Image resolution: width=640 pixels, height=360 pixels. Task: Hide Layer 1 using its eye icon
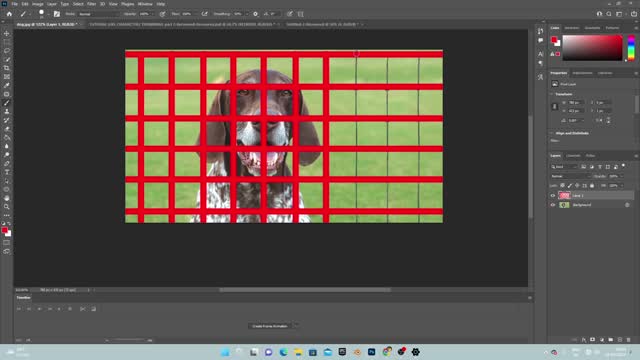(553, 196)
